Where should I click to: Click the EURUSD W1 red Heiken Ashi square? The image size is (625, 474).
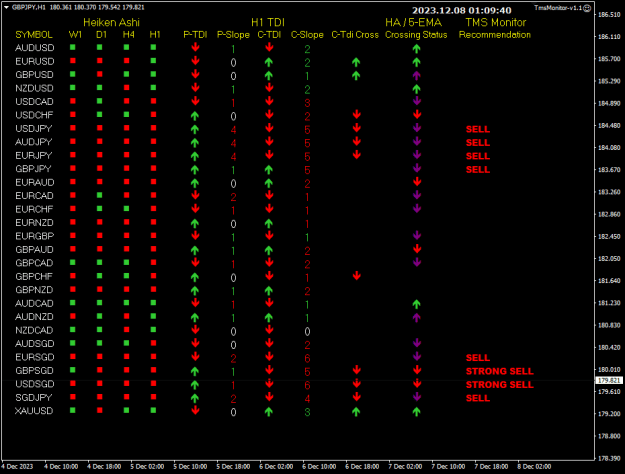[x=73, y=61]
